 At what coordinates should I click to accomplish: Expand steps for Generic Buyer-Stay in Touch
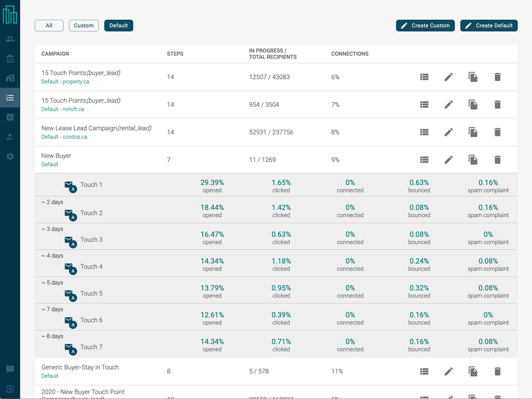click(424, 371)
